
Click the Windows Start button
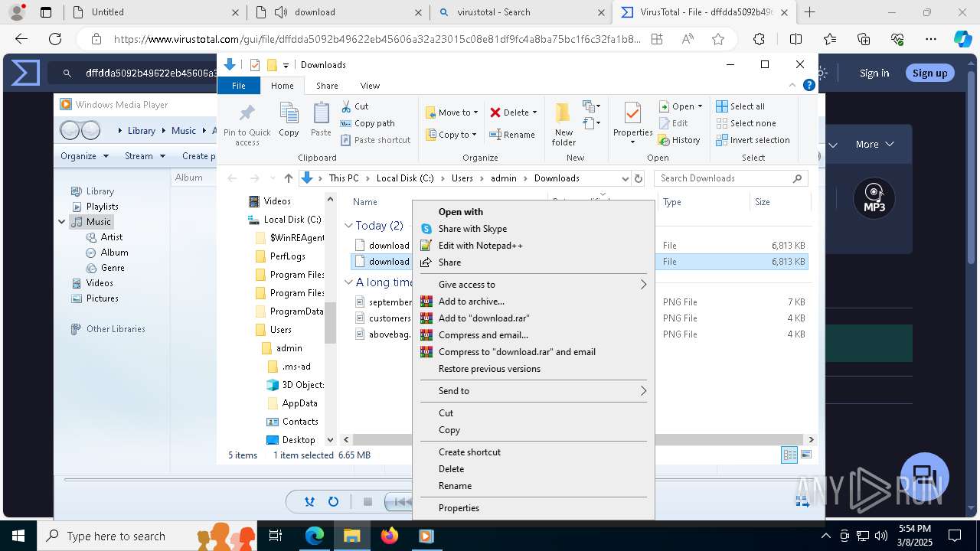tap(18, 536)
